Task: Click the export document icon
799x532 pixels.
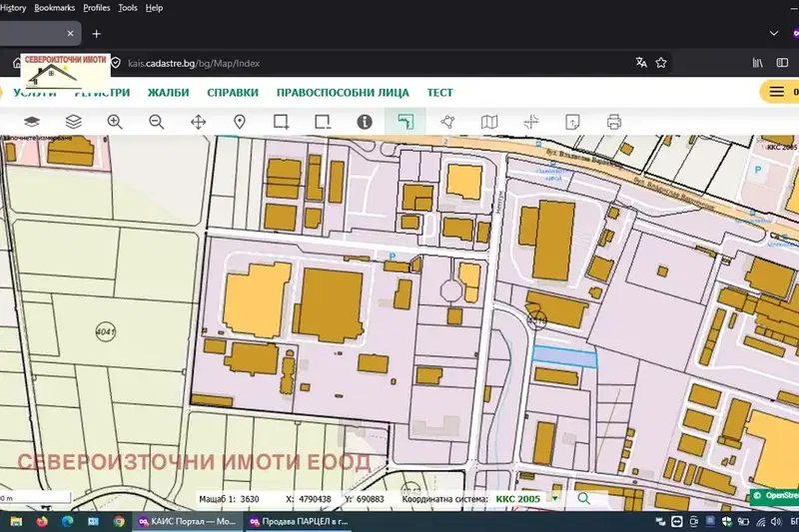Action: click(572, 122)
